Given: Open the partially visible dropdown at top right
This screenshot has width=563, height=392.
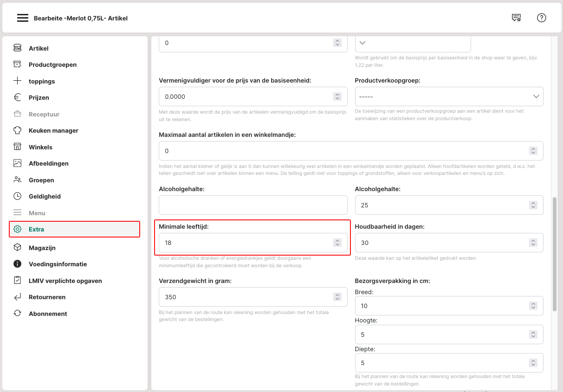Looking at the screenshot, I should (413, 43).
